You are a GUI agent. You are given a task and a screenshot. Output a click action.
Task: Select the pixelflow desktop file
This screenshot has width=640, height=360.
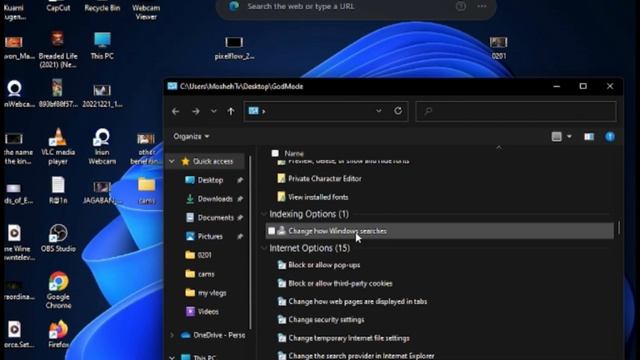pos(234,48)
